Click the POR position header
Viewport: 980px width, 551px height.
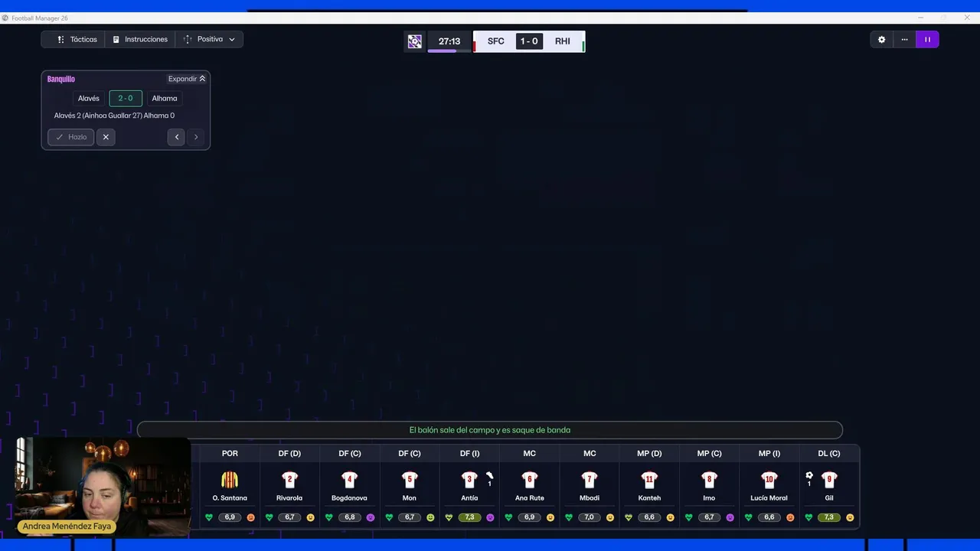pyautogui.click(x=230, y=454)
